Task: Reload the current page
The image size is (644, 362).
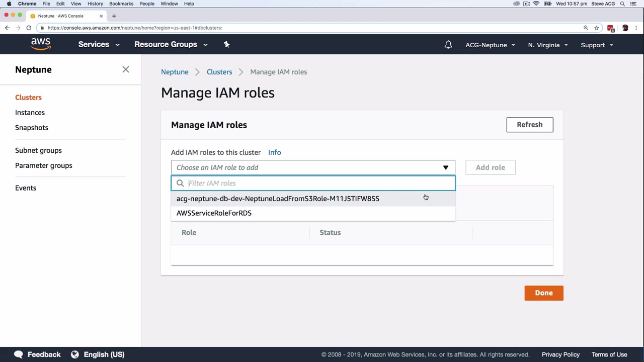Action: (x=29, y=28)
